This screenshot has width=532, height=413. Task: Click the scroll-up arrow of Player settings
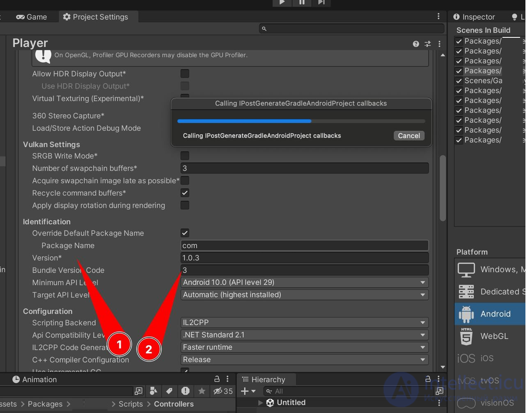(x=443, y=55)
